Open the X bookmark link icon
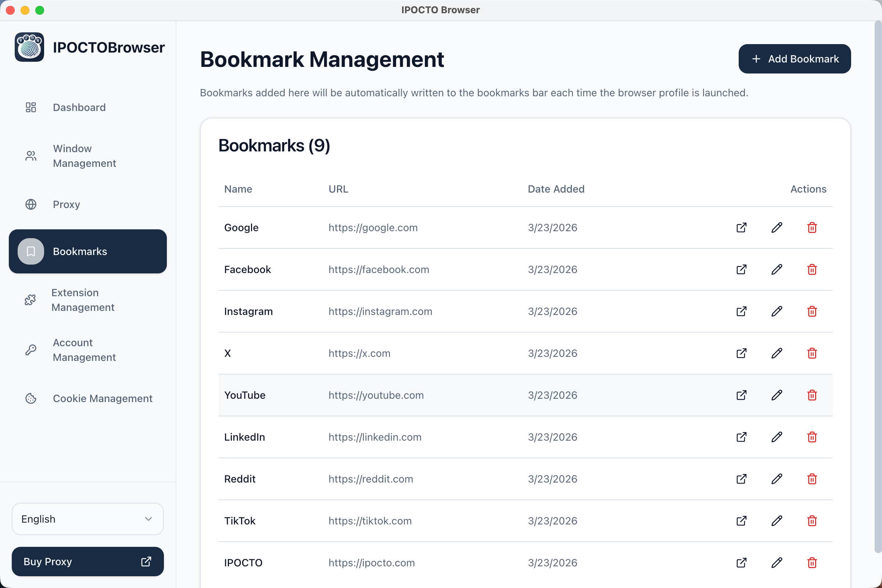Screen dimensions: 882x588 (741, 353)
